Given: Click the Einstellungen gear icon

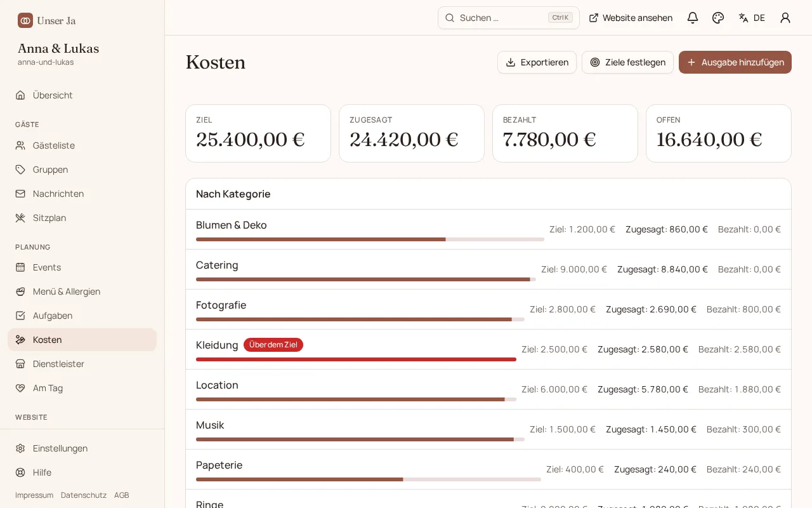Looking at the screenshot, I should pyautogui.click(x=20, y=448).
